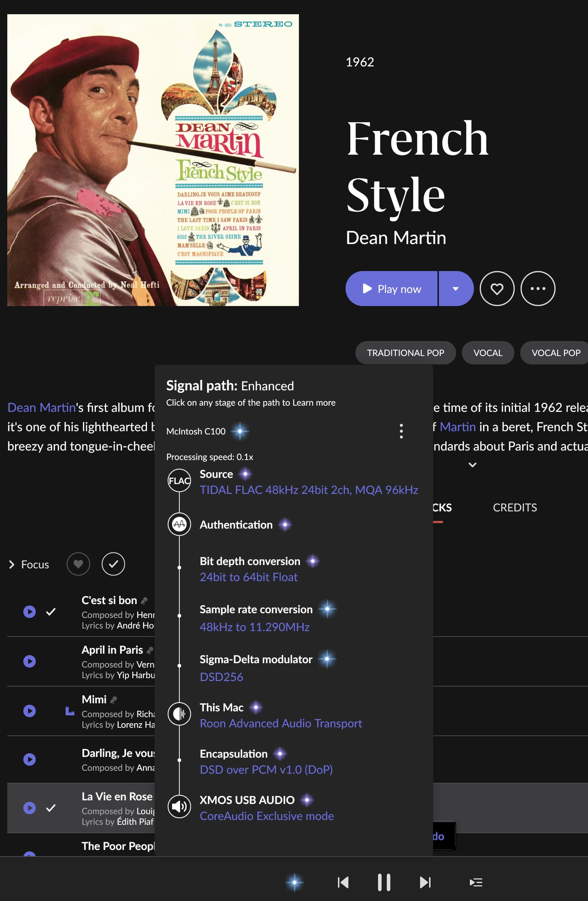Screen dimensions: 588x901
Task: Go back to the previous track
Action: [x=343, y=882]
